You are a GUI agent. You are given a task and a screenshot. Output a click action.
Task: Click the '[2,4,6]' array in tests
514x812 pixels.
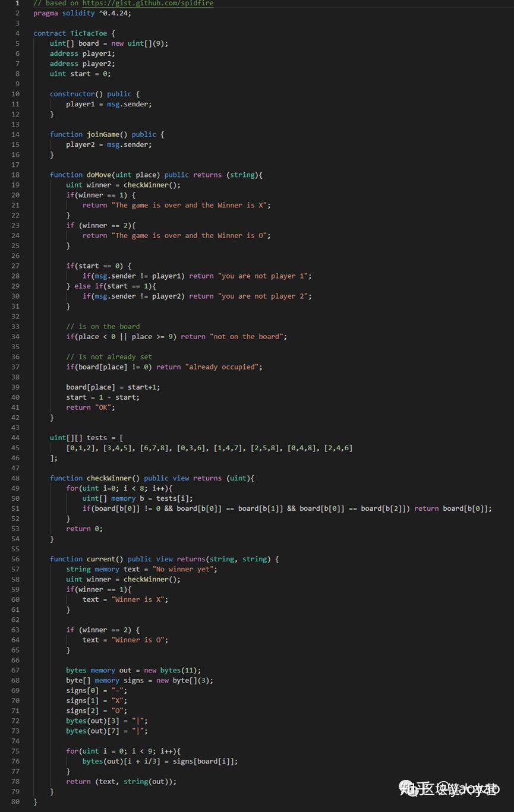tap(339, 448)
